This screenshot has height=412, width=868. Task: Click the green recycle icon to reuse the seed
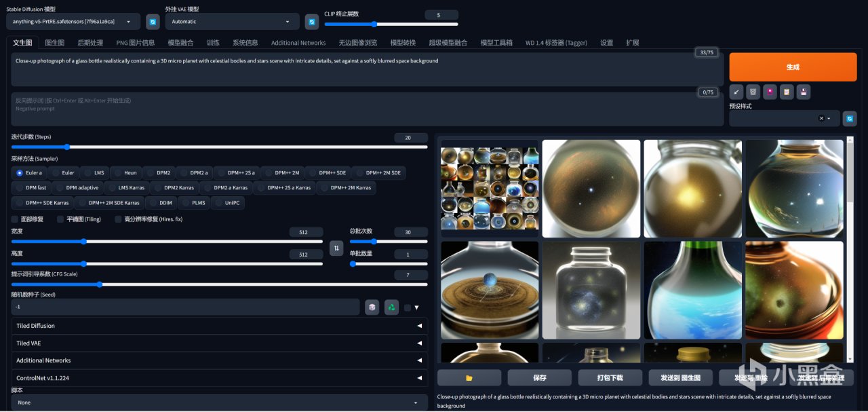pyautogui.click(x=391, y=307)
